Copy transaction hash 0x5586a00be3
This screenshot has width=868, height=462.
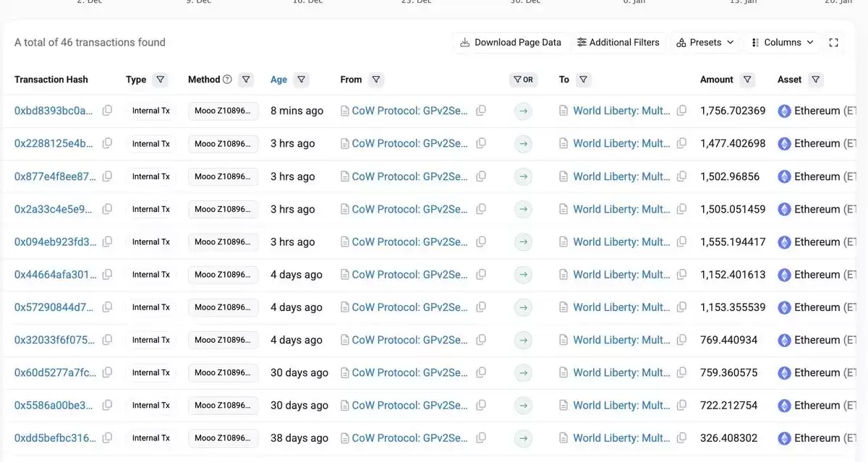(107, 405)
